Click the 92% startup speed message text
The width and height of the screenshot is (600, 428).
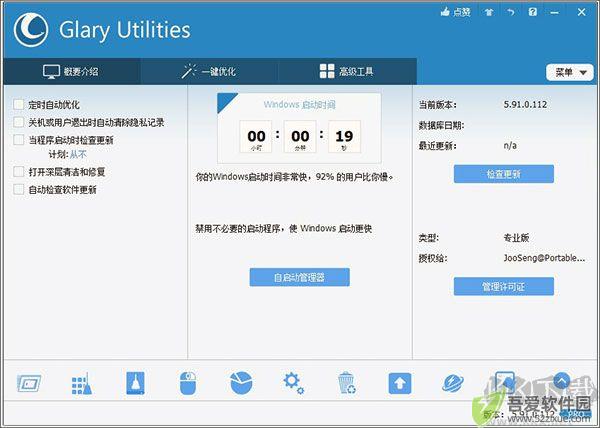point(295,177)
